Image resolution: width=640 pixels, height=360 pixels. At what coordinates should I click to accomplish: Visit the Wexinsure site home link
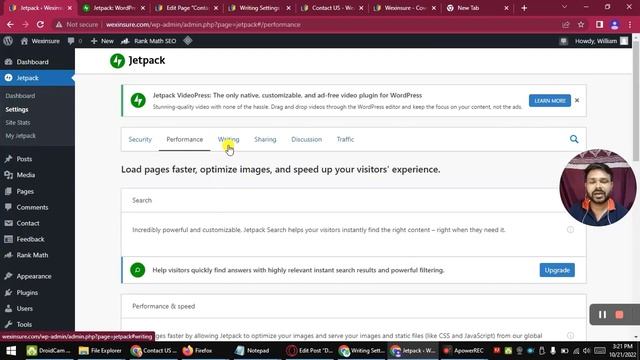pyautogui.click(x=40, y=41)
